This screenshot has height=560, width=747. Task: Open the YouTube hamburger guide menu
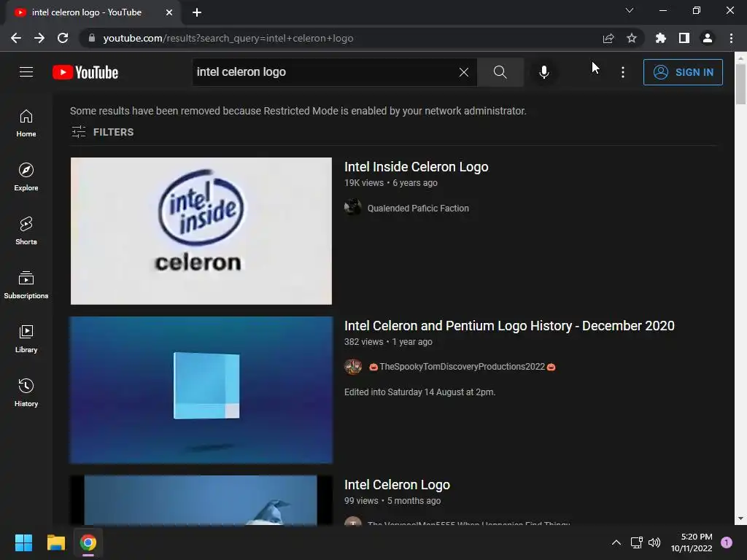point(26,72)
